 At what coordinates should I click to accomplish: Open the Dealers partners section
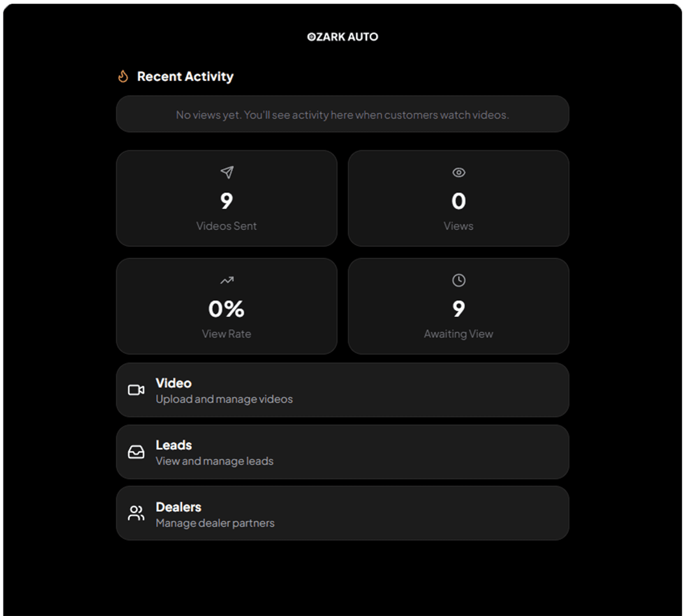tap(342, 513)
